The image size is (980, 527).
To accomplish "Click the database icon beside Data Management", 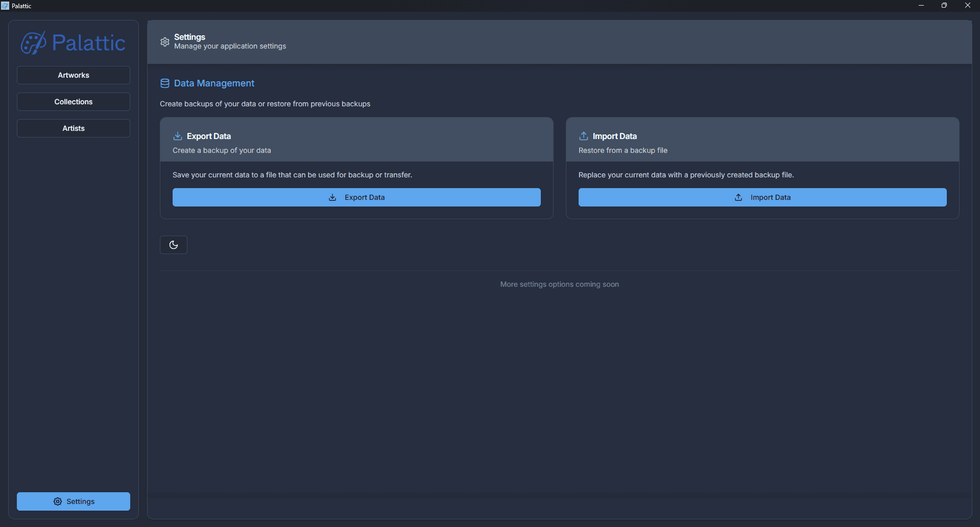I will tap(165, 83).
